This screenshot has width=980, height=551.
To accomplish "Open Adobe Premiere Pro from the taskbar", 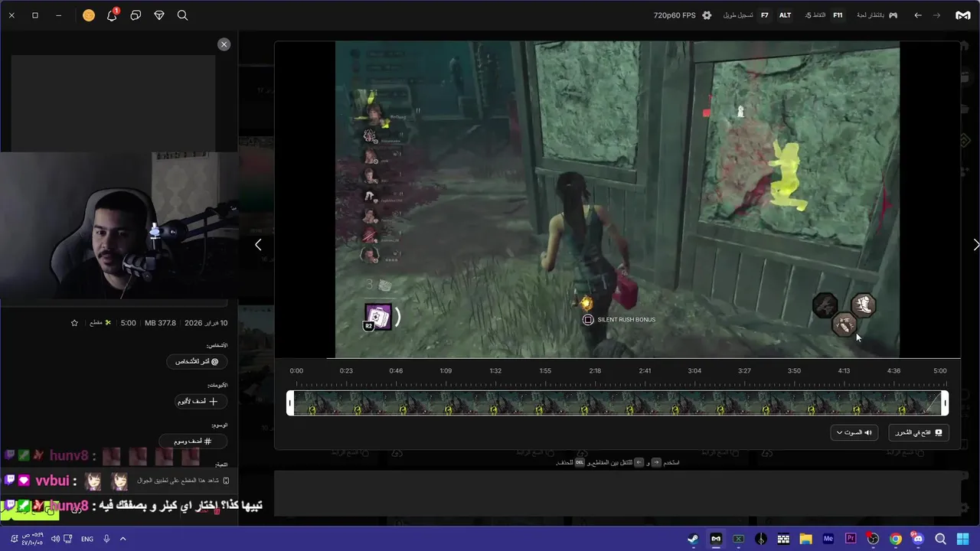I will point(851,539).
